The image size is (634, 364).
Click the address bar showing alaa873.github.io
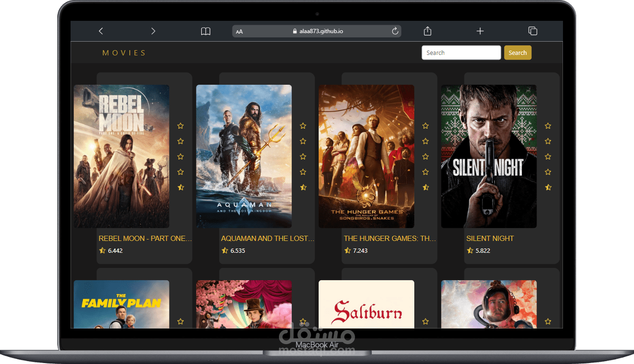317,31
